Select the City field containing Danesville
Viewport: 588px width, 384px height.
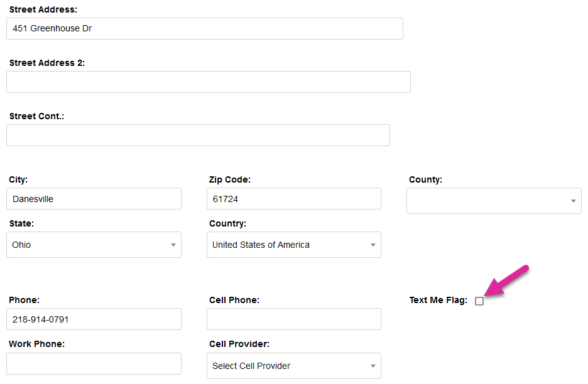(94, 199)
